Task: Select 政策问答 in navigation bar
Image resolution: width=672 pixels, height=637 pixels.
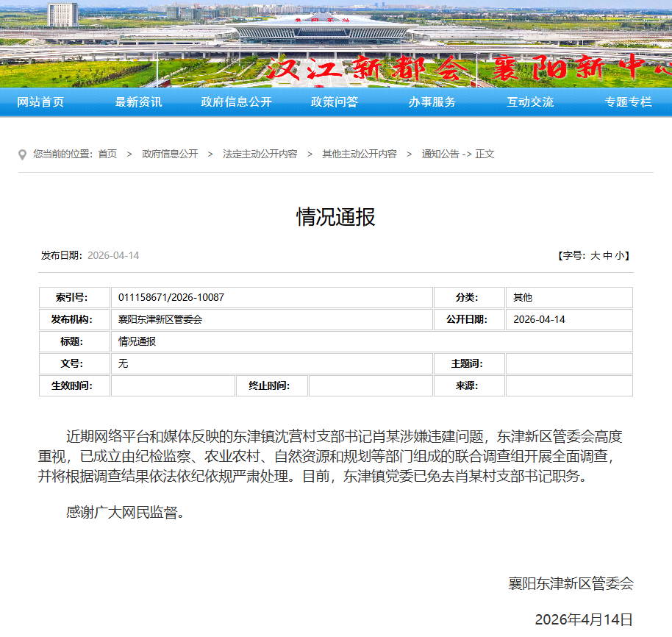Action: pos(335,102)
